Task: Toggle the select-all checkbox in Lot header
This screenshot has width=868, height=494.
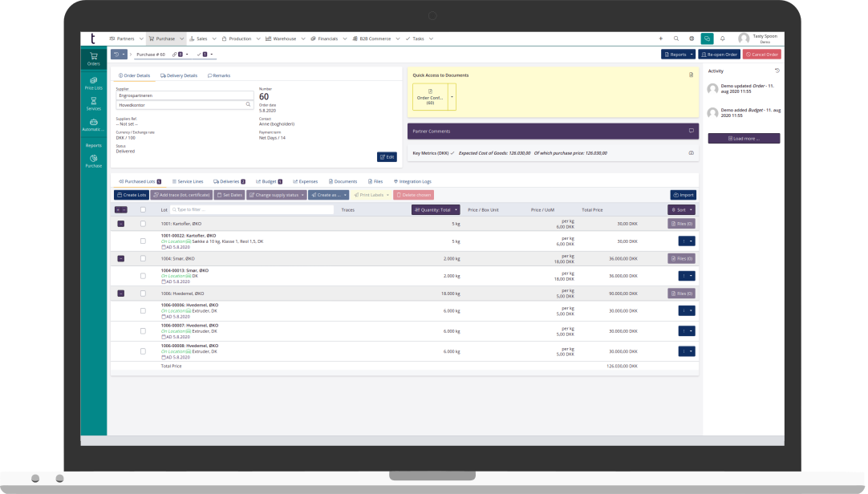Action: point(143,210)
